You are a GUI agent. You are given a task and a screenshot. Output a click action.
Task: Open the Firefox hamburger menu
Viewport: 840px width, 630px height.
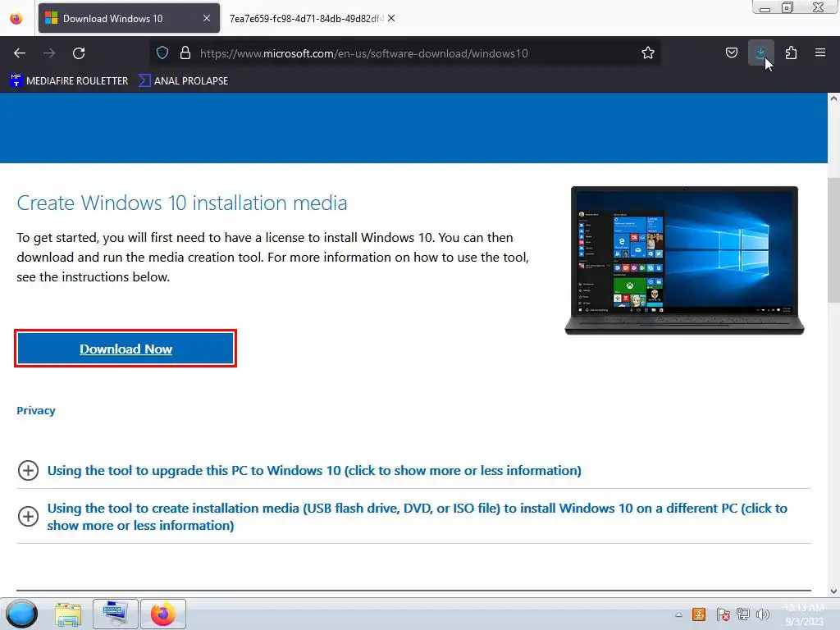(820, 52)
